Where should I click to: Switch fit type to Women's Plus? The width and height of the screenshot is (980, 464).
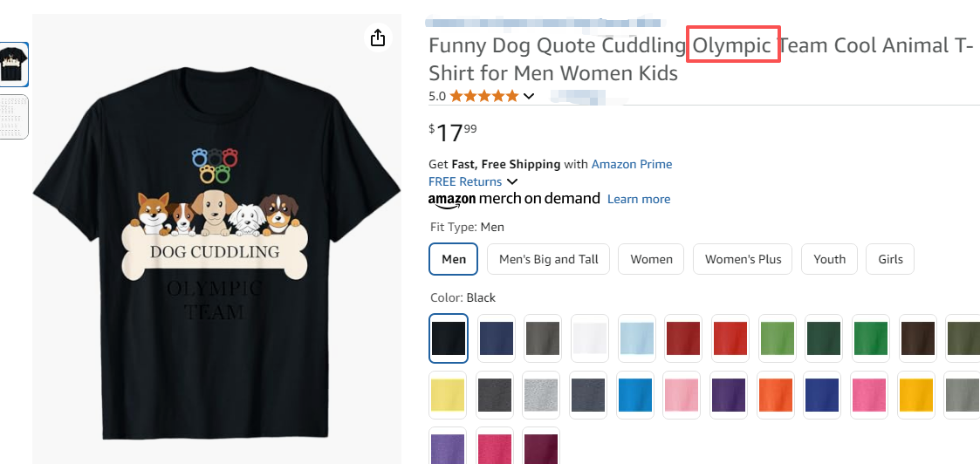pos(744,259)
